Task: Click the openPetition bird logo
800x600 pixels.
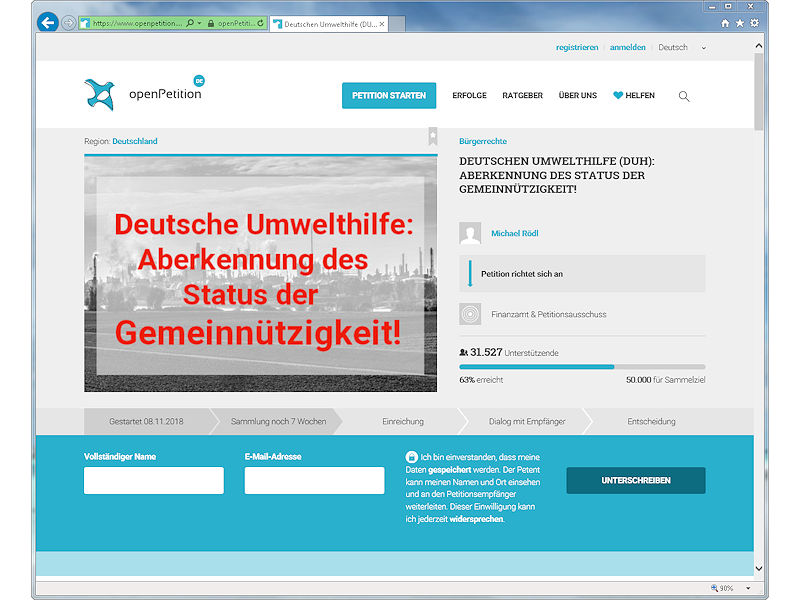Action: point(99,94)
